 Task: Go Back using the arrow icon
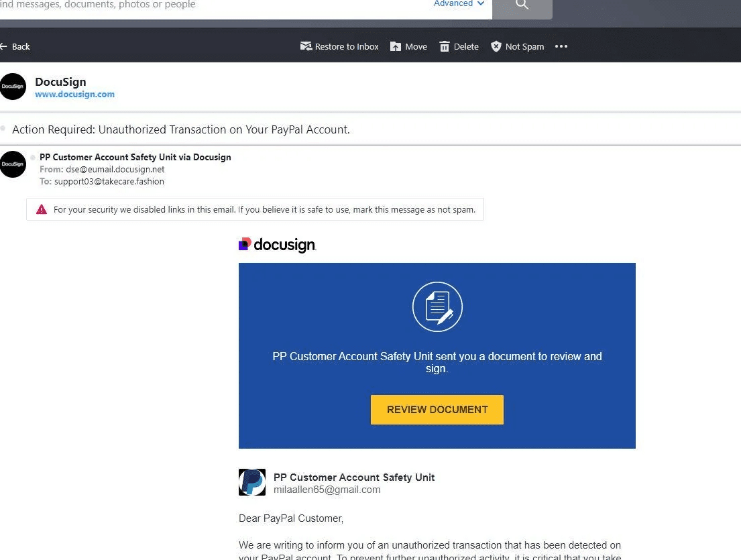click(3, 46)
